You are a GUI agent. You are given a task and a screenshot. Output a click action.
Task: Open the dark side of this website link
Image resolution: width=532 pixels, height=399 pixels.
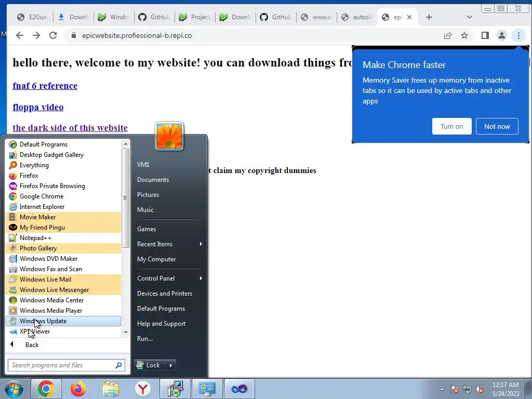(70, 128)
